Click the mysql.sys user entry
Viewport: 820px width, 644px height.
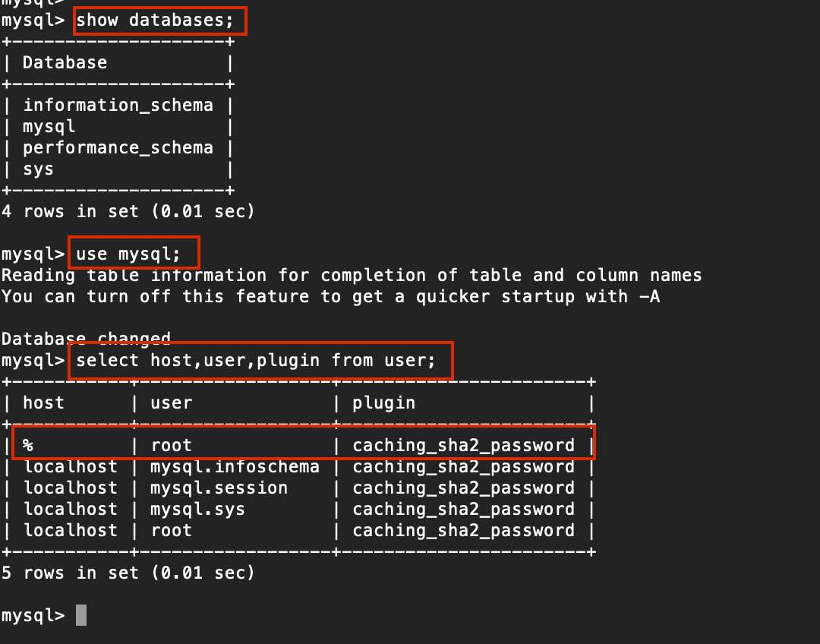click(197, 509)
